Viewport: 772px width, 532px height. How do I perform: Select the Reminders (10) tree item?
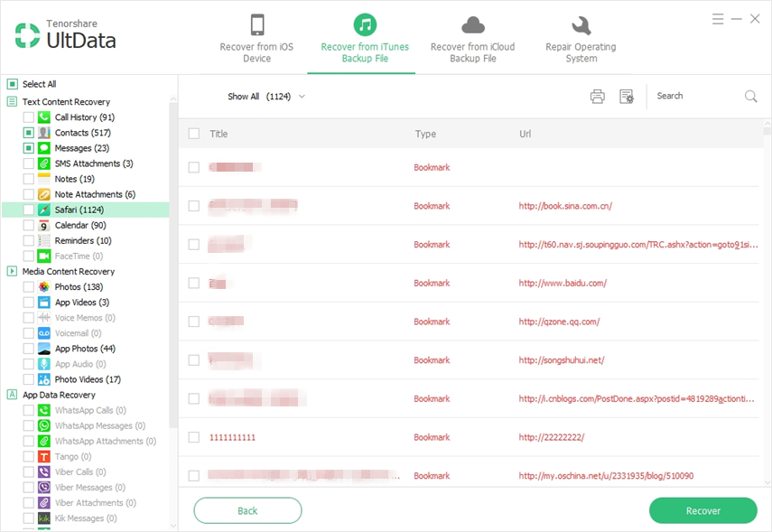pyautogui.click(x=83, y=240)
